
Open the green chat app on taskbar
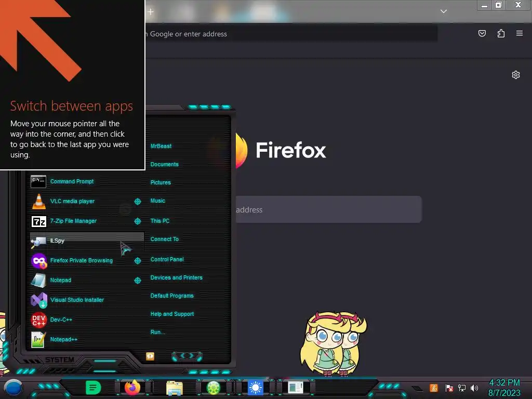point(94,388)
